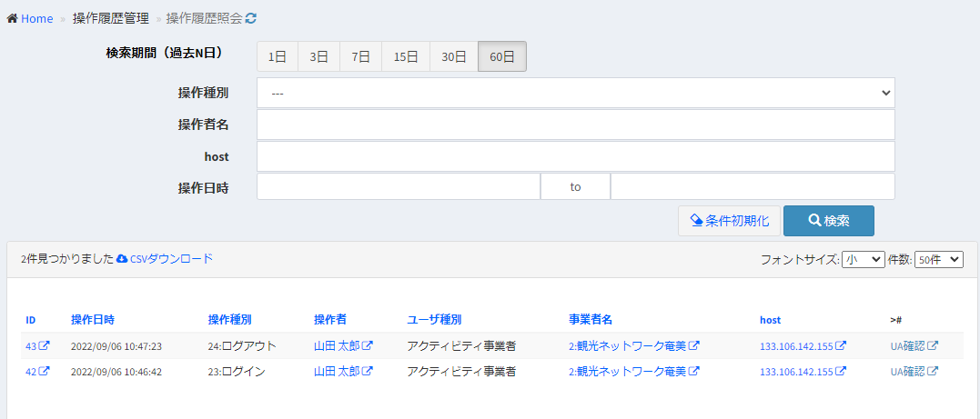This screenshot has width=980, height=419.
Task: Select the 30日 search period
Action: click(454, 57)
